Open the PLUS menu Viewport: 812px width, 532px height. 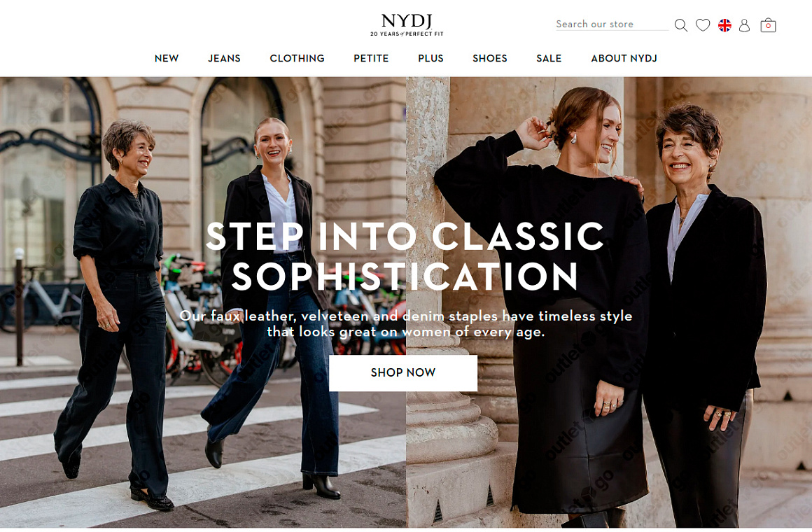[x=431, y=59]
